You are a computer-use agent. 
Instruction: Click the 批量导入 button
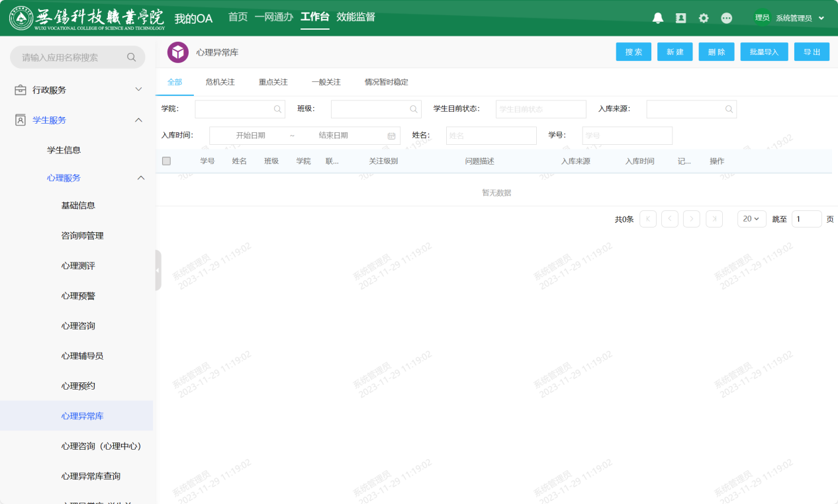[764, 52]
